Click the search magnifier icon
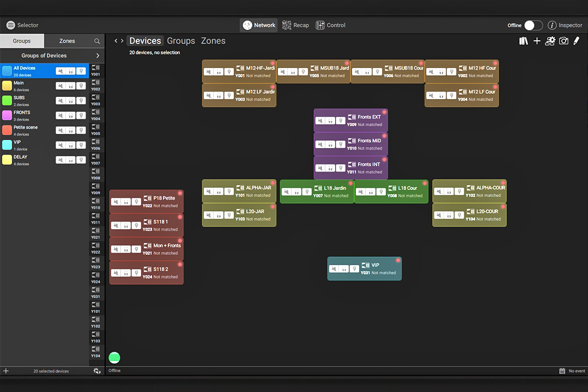Viewport: 588px width, 392px height. pyautogui.click(x=97, y=41)
